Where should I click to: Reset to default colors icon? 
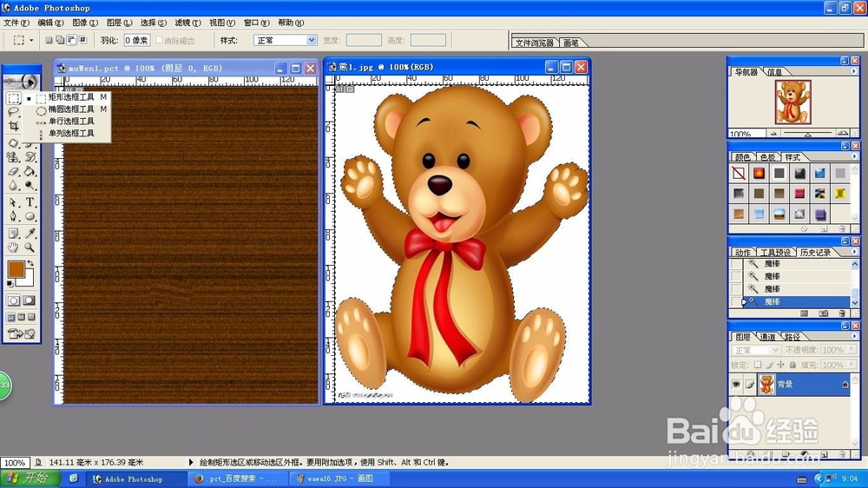coord(10,284)
